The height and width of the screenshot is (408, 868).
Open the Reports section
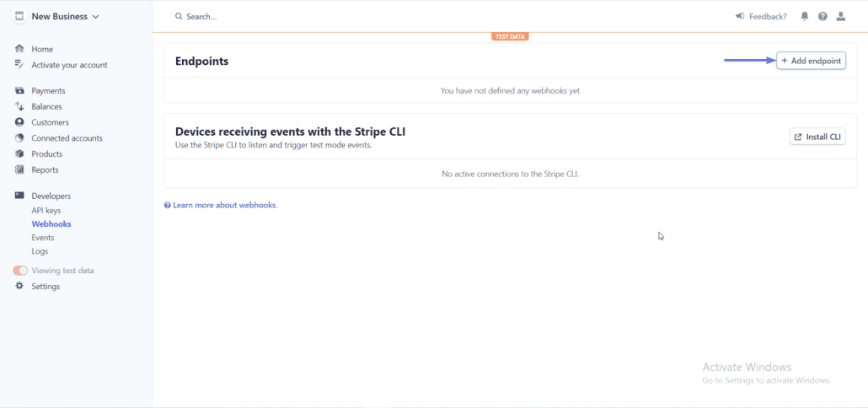[45, 169]
